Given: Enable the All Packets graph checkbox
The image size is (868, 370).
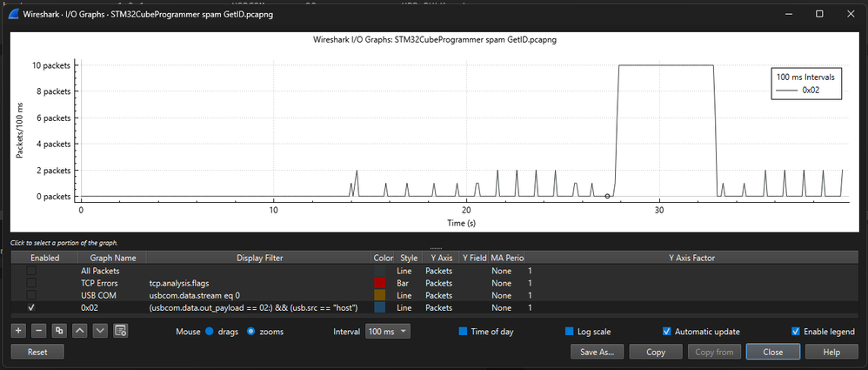Looking at the screenshot, I should pyautogui.click(x=31, y=271).
